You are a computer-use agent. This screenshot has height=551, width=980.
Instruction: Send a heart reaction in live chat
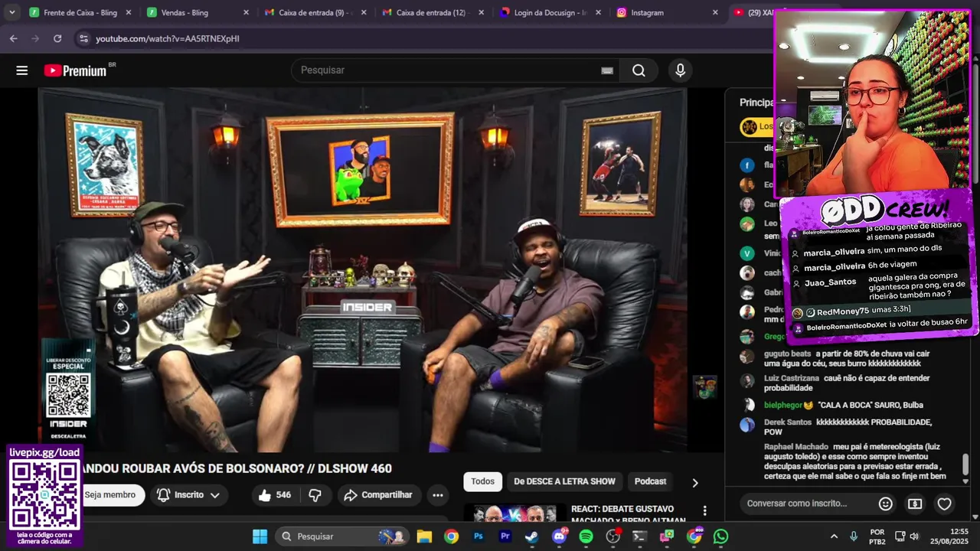click(x=945, y=504)
